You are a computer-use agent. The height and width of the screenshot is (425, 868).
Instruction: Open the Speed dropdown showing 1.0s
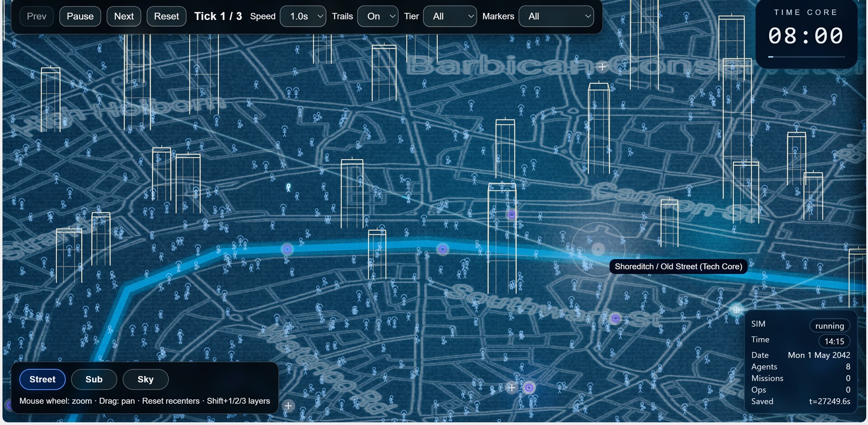303,16
